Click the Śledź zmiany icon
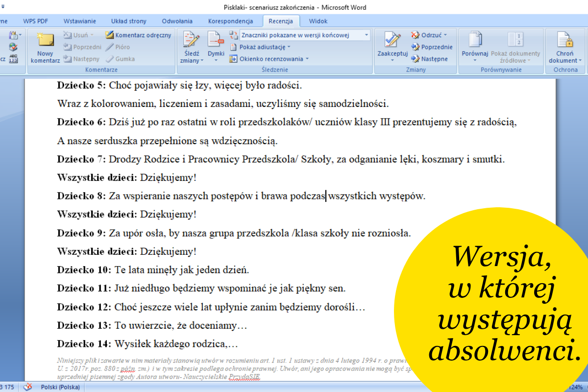Screen dimensions: 588x392 point(191,40)
